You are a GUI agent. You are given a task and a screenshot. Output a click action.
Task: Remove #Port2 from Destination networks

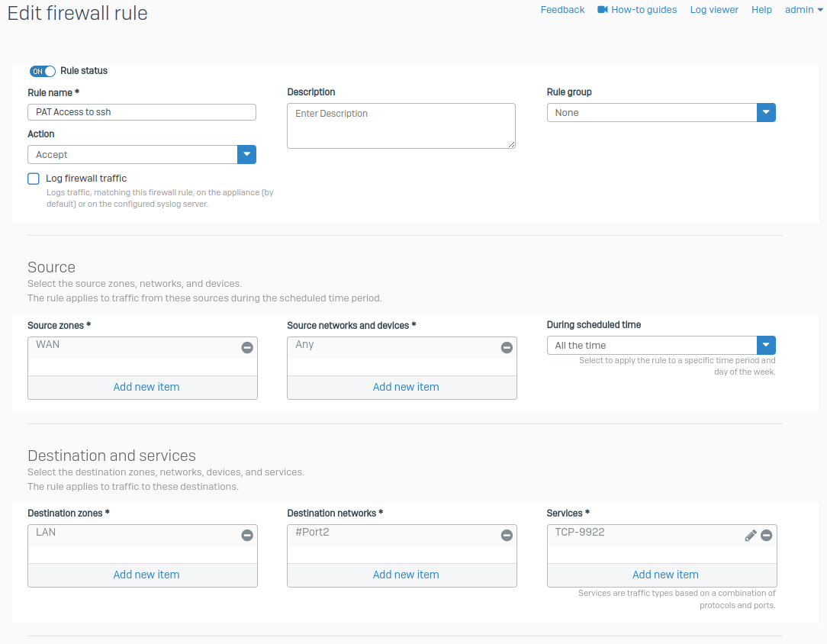point(507,536)
